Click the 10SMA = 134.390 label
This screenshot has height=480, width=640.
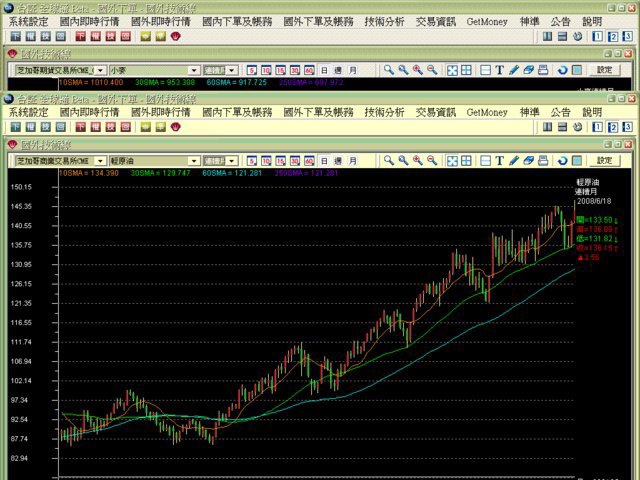(89, 173)
